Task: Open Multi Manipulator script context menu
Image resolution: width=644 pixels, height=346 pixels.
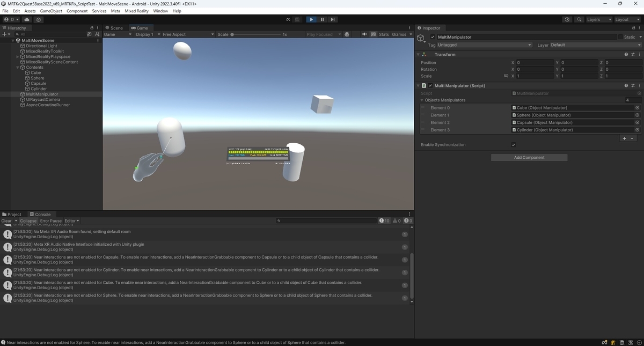Action: pyautogui.click(x=639, y=85)
